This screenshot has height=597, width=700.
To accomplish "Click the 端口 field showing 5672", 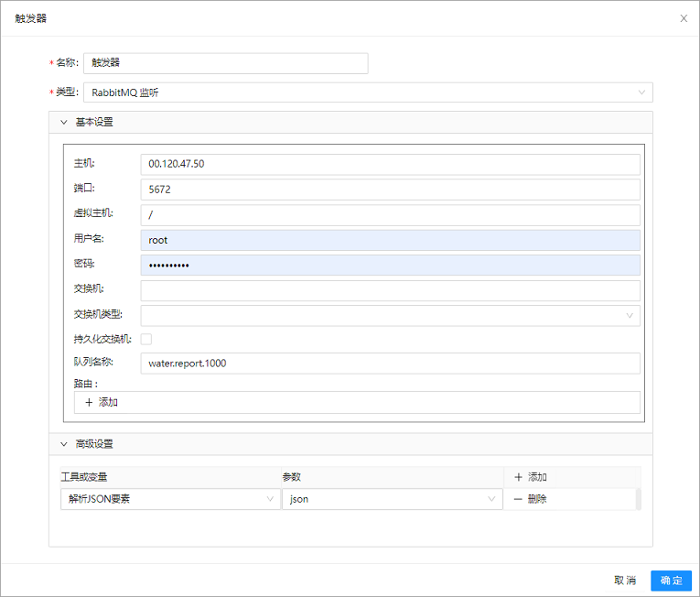I will (x=390, y=190).
